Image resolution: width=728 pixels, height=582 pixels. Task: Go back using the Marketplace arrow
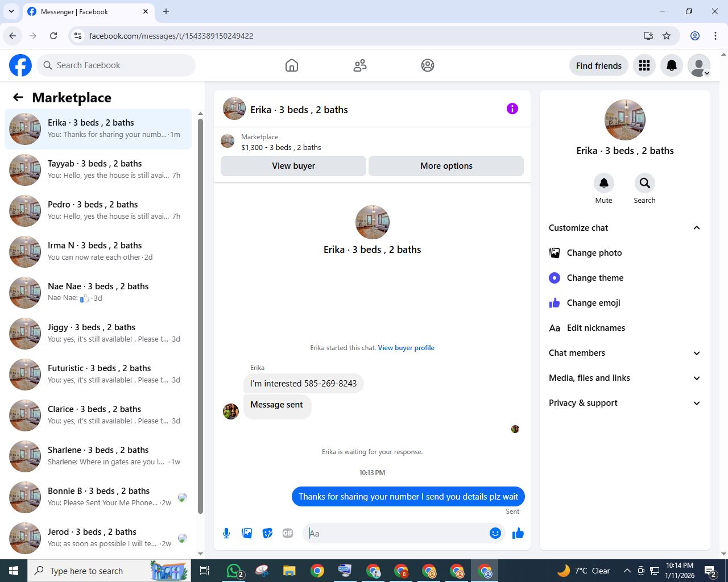18,97
